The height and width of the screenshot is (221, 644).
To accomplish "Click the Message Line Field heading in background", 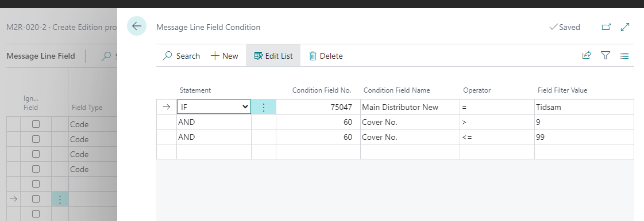I will click(41, 56).
